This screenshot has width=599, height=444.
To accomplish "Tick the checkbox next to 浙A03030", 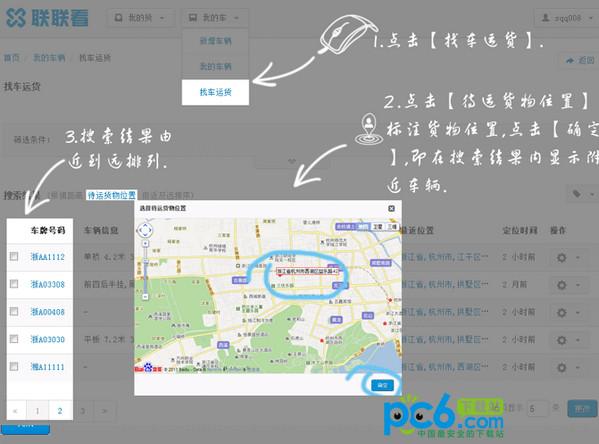I will coord(14,339).
